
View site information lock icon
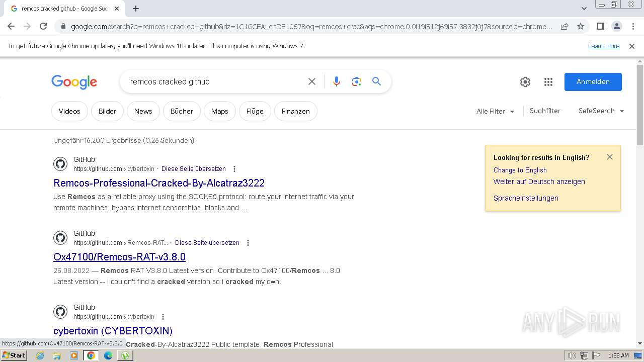click(x=63, y=26)
